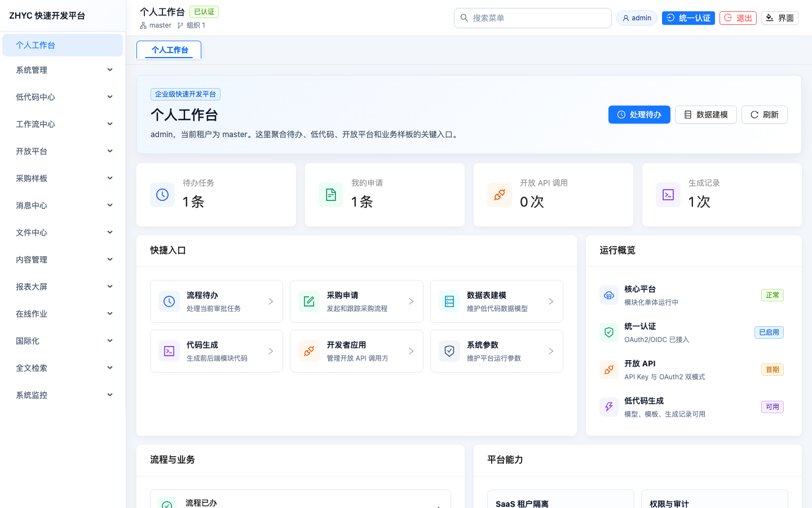Click the edit icon beside 采购申请
The width and height of the screenshot is (812, 508).
(309, 301)
